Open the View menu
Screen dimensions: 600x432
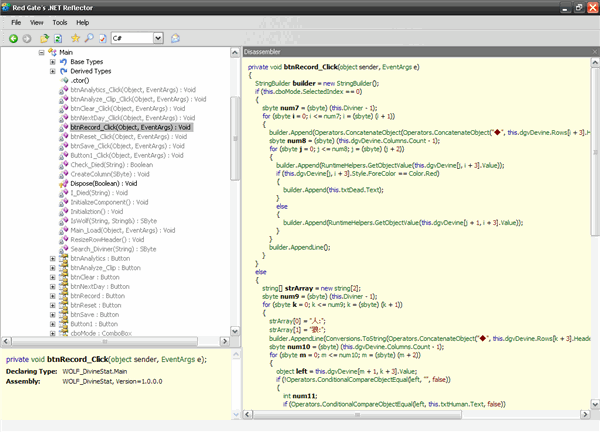[37, 23]
